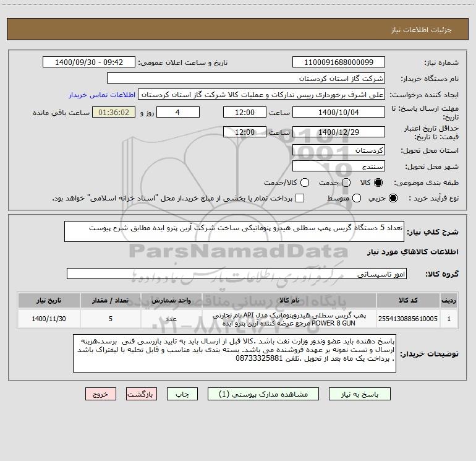Click the نام کالا column header
The image size is (476, 461).
click(289, 301)
